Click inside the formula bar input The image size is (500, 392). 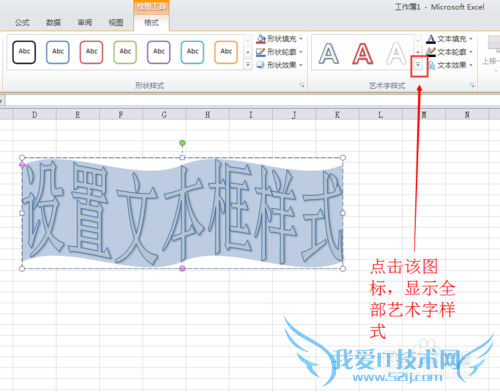click(x=252, y=100)
